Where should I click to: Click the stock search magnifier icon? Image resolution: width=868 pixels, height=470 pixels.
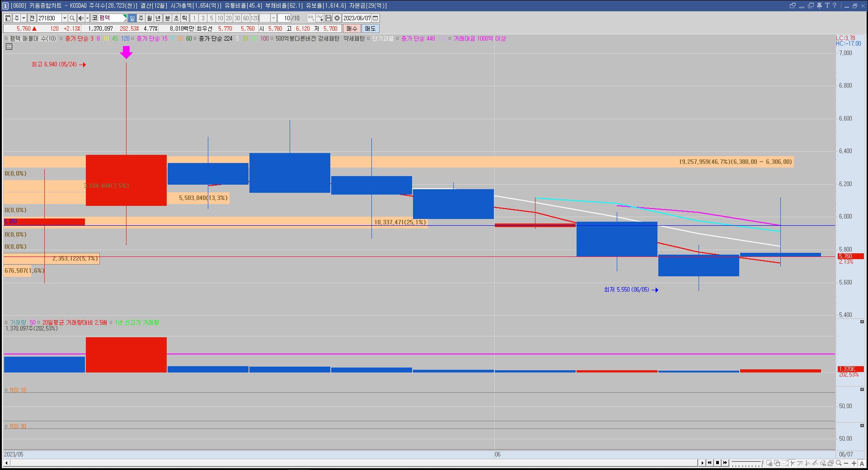click(72, 18)
